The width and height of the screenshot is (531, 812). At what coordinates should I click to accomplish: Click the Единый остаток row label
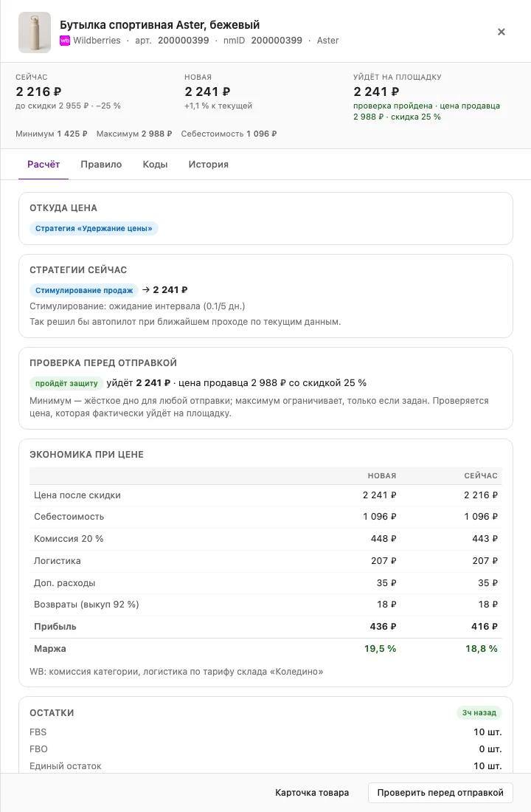pos(65,766)
